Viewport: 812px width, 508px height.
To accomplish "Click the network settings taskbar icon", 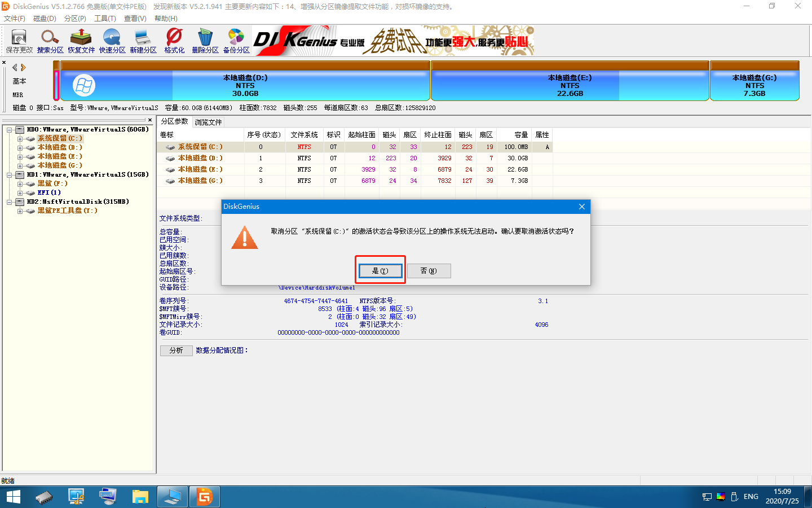I will point(76,497).
